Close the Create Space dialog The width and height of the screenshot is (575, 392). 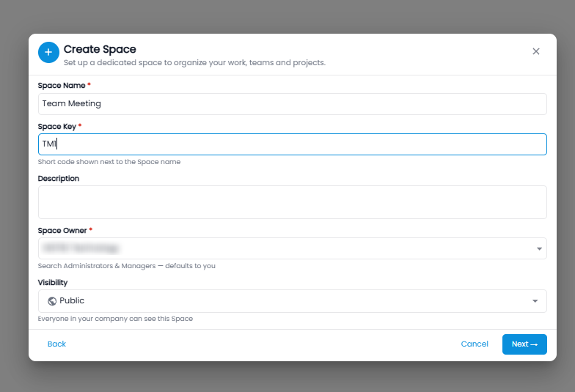535,51
